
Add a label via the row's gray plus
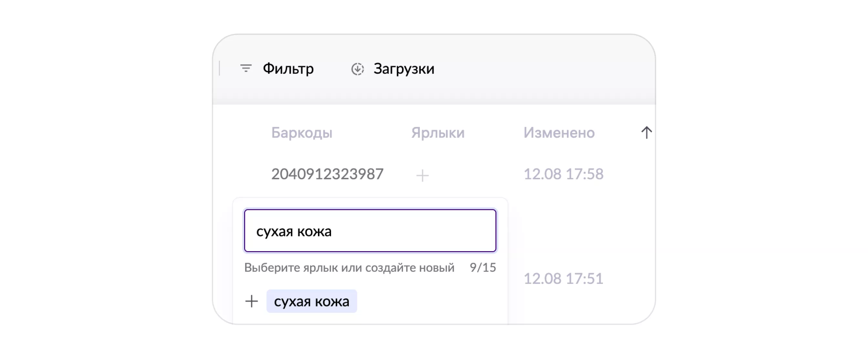tap(422, 175)
